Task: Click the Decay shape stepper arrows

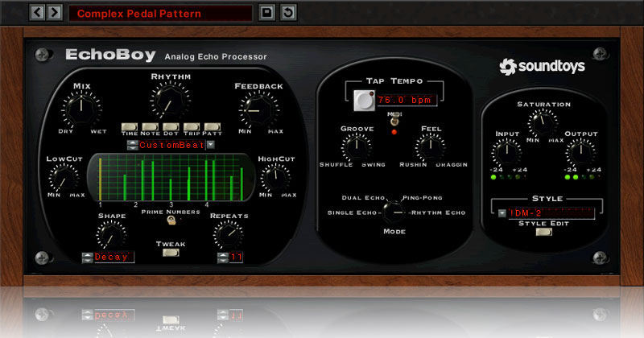Action: (x=87, y=258)
